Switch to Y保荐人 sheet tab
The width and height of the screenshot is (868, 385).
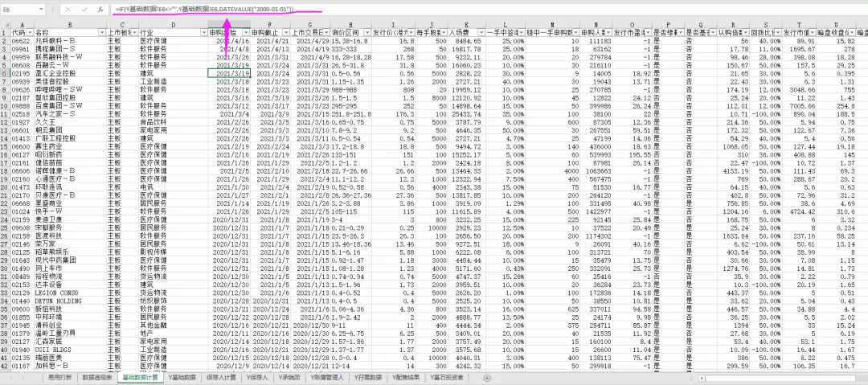(258, 378)
